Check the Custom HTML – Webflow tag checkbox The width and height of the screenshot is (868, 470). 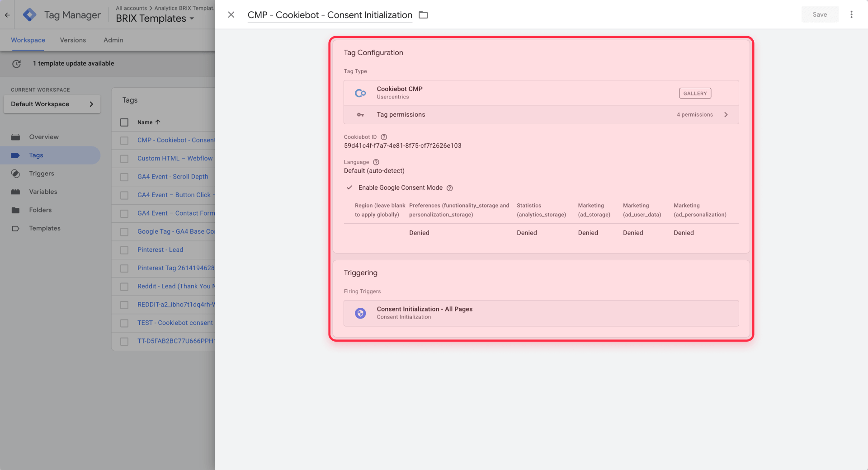point(124,159)
